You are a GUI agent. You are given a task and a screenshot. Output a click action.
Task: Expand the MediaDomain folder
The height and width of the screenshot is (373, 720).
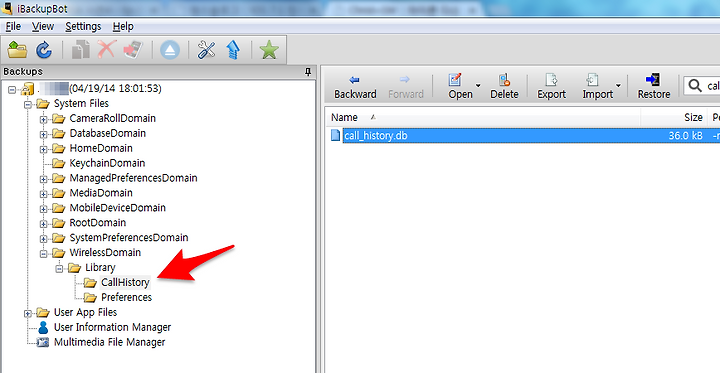point(43,194)
